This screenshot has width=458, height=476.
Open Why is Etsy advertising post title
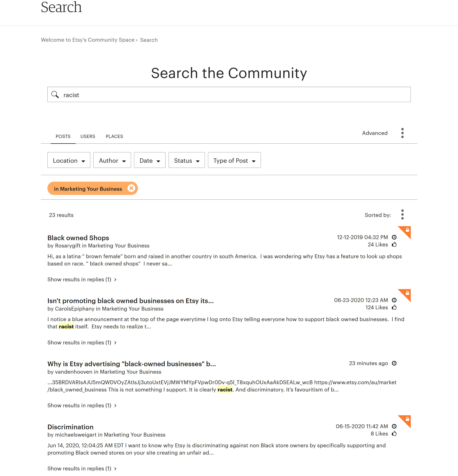(x=132, y=364)
